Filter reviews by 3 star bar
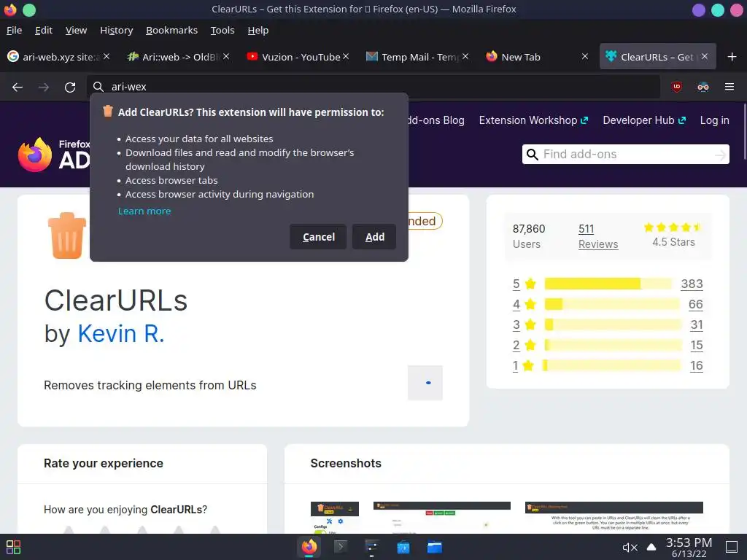The height and width of the screenshot is (560, 747). (612, 324)
